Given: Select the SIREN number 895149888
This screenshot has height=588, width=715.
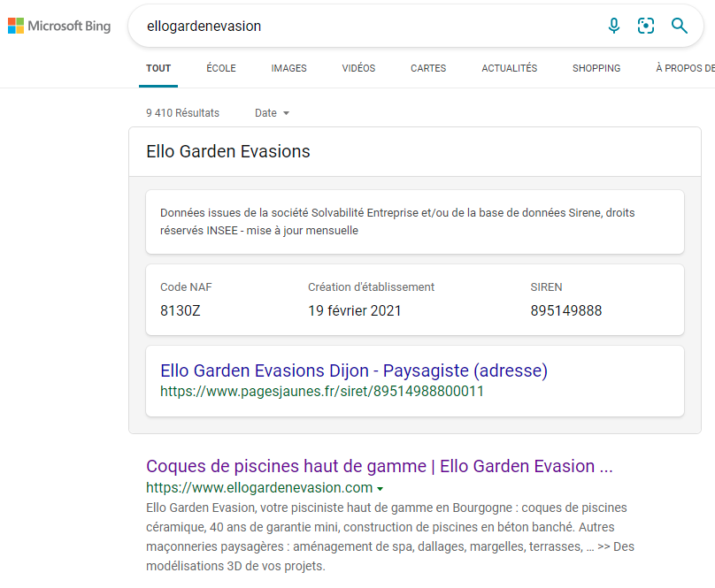Looking at the screenshot, I should [x=565, y=311].
